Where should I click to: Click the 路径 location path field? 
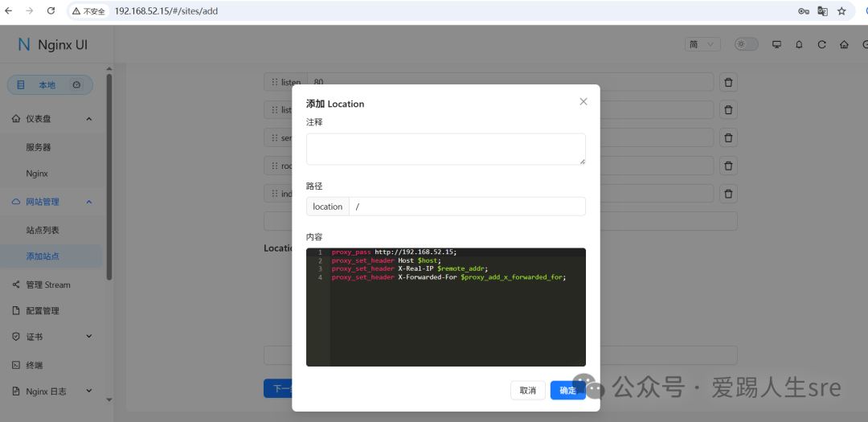click(467, 207)
